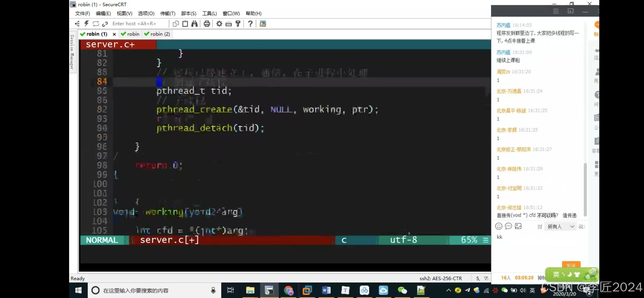Screen dimensions: 644x298
Task: Click the Session Manager connect icon in toolbar
Action: tap(77, 24)
